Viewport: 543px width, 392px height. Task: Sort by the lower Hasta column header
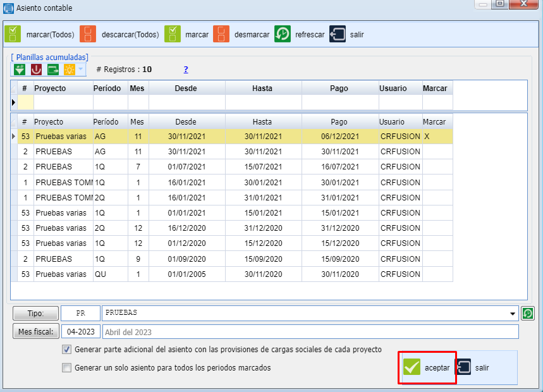(264, 122)
